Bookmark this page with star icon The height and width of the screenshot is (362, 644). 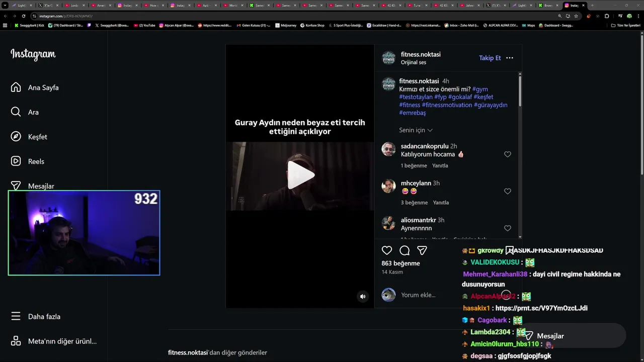click(576, 16)
